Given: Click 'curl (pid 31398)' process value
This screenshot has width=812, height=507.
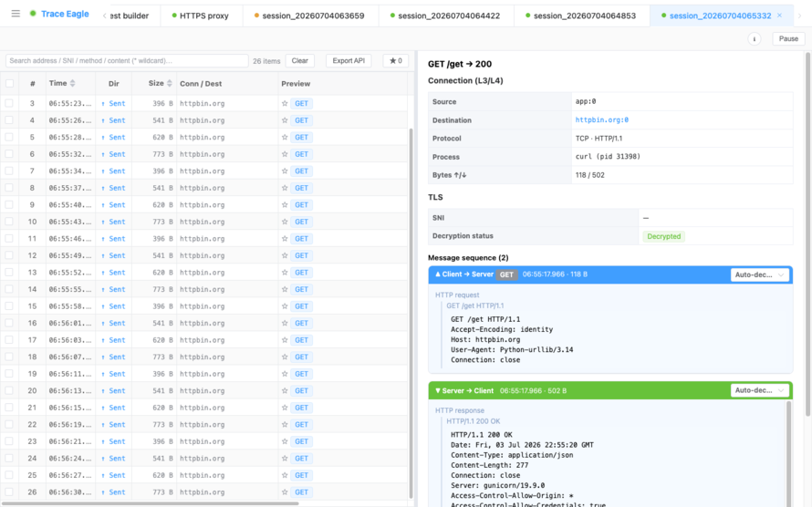Looking at the screenshot, I should click(608, 157).
